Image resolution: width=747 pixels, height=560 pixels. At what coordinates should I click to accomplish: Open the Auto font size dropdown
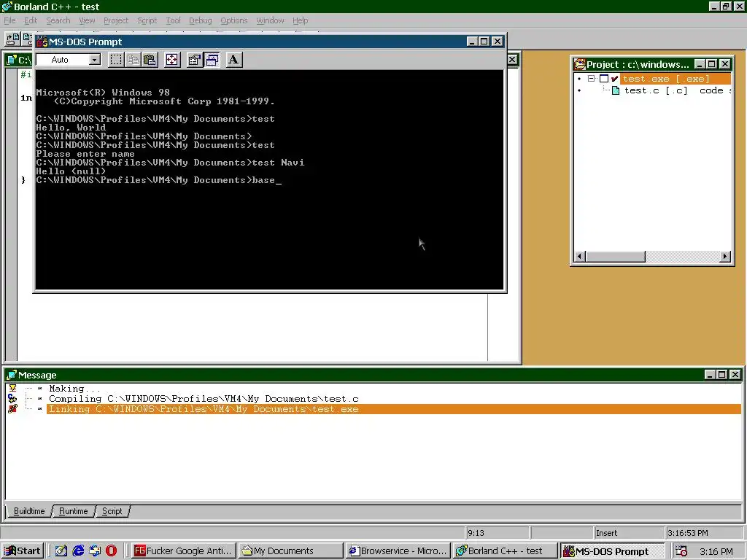[x=95, y=60]
